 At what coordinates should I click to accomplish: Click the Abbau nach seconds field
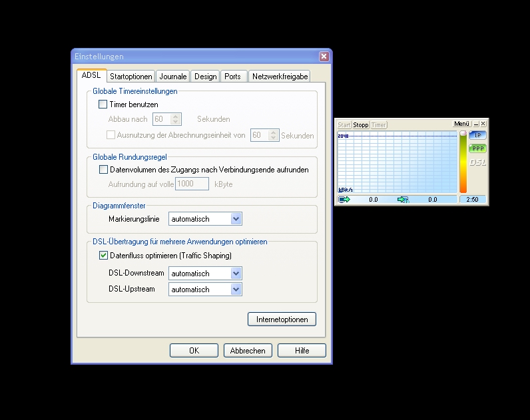pos(162,119)
